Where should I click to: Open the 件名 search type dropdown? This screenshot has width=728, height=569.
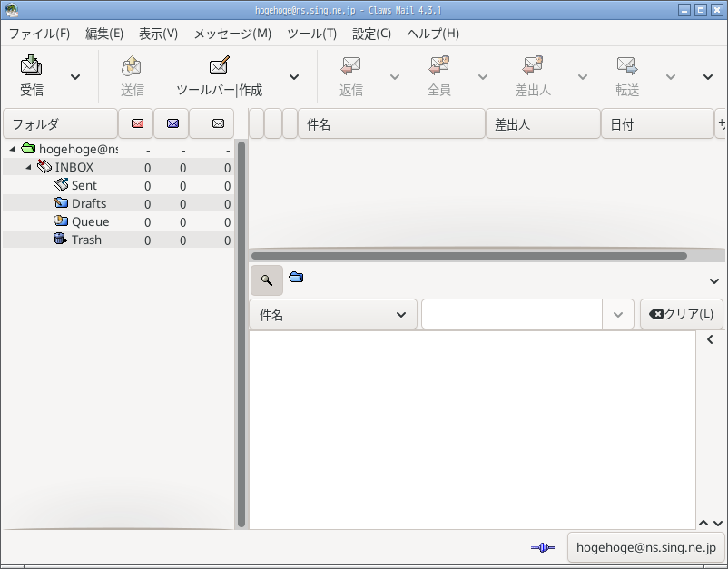(x=333, y=315)
